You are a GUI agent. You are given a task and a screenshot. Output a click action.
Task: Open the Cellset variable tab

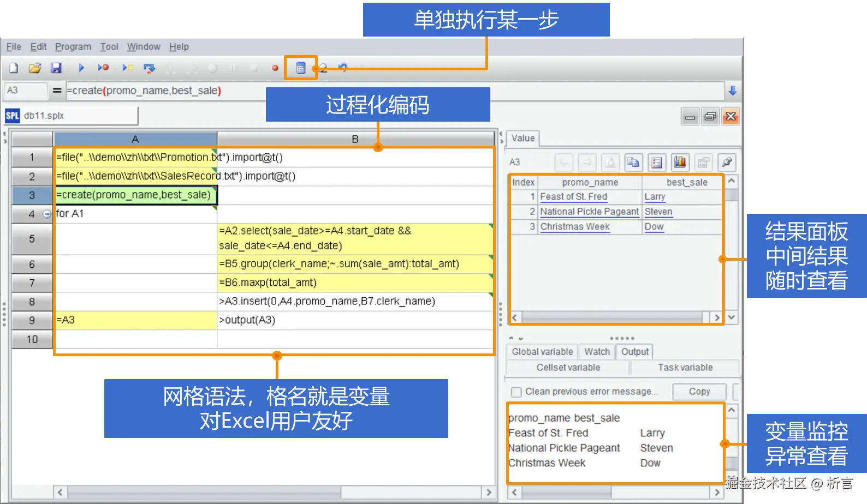(568, 368)
